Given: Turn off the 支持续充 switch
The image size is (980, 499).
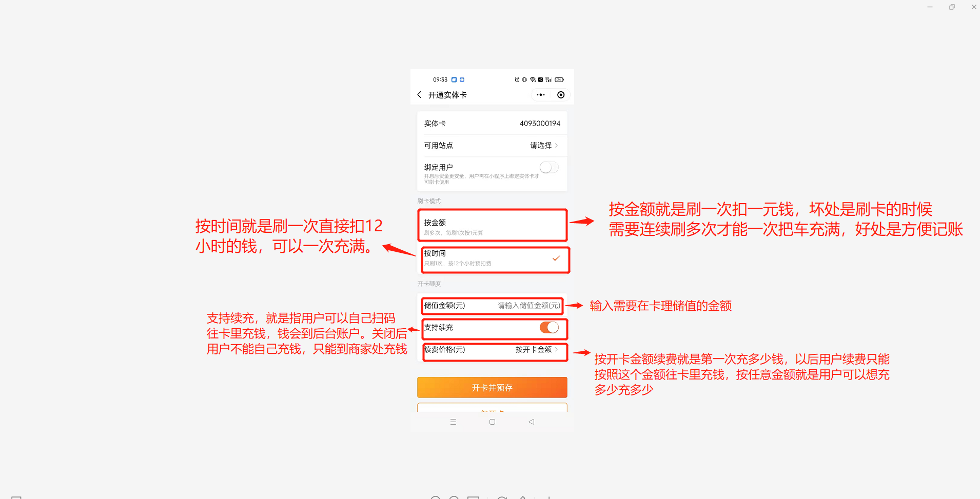Looking at the screenshot, I should (549, 327).
